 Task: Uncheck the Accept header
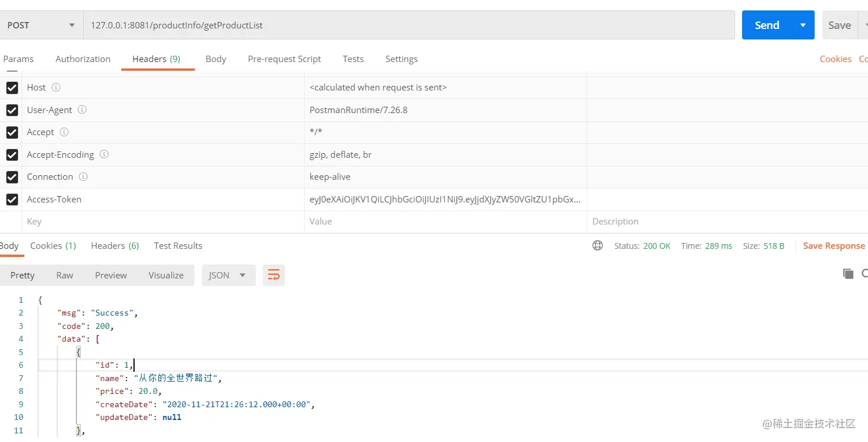coord(12,132)
